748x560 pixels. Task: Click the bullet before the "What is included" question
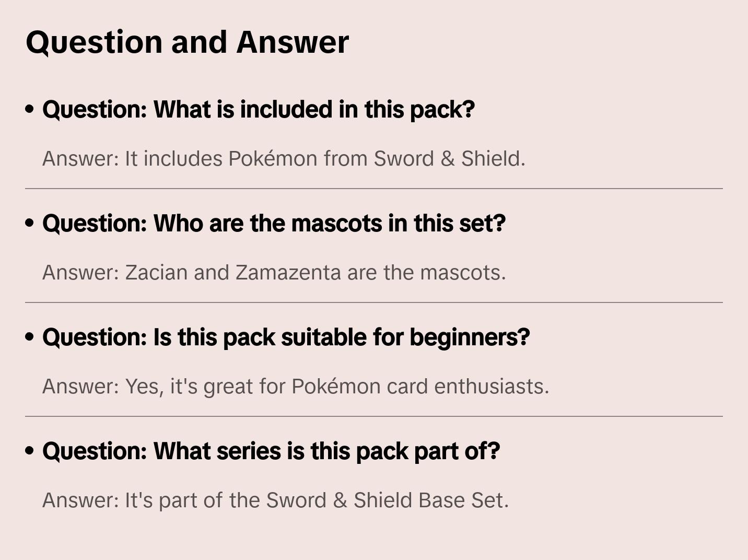click(x=29, y=109)
